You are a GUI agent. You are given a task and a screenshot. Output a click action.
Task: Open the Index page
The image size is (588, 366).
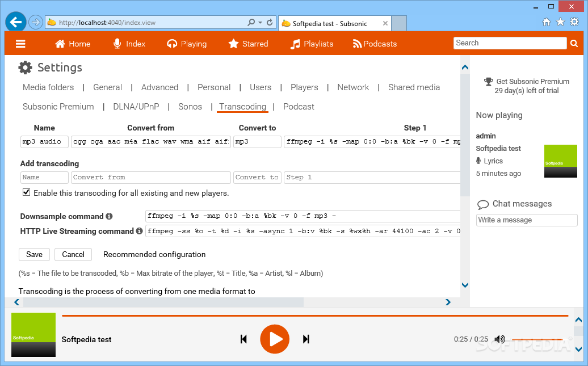129,44
